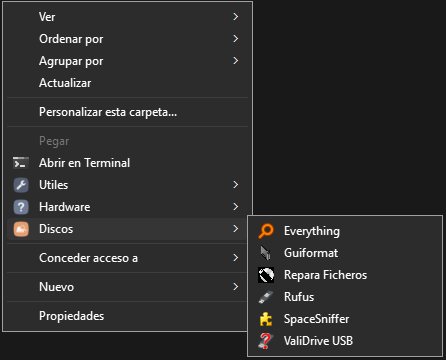Image resolution: width=446 pixels, height=360 pixels.
Task: Expand the Ver submenu arrow
Action: pyautogui.click(x=236, y=17)
